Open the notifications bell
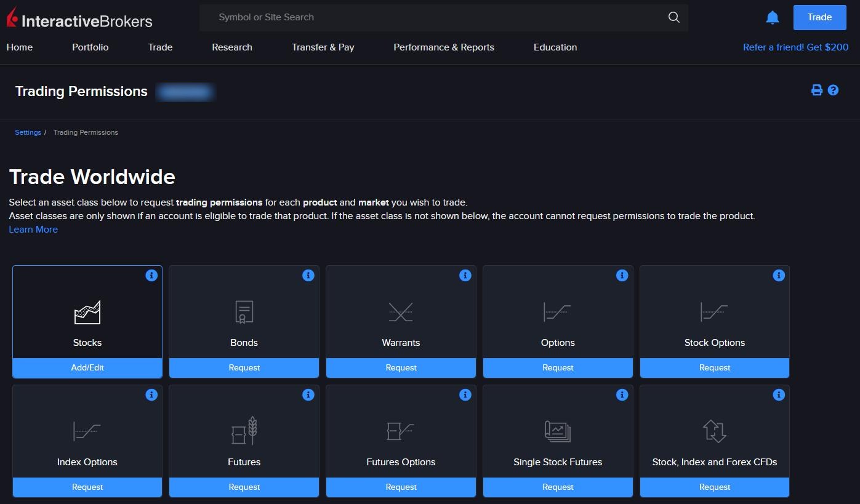Image resolution: width=860 pixels, height=504 pixels. coord(773,18)
